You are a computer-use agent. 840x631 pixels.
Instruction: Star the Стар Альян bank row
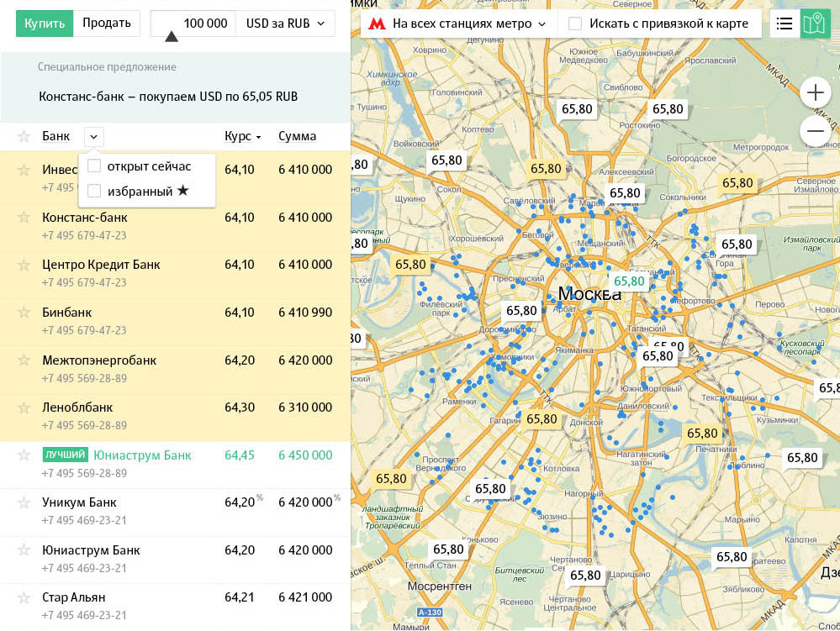click(x=24, y=597)
